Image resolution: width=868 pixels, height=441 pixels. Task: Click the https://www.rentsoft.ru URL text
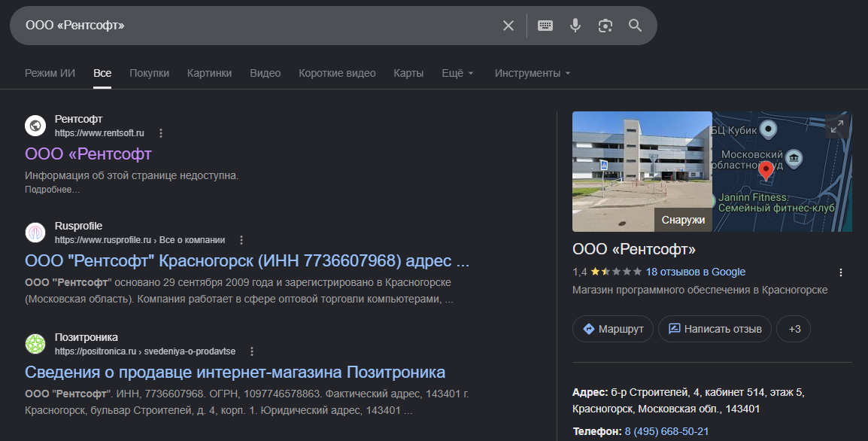click(x=99, y=133)
